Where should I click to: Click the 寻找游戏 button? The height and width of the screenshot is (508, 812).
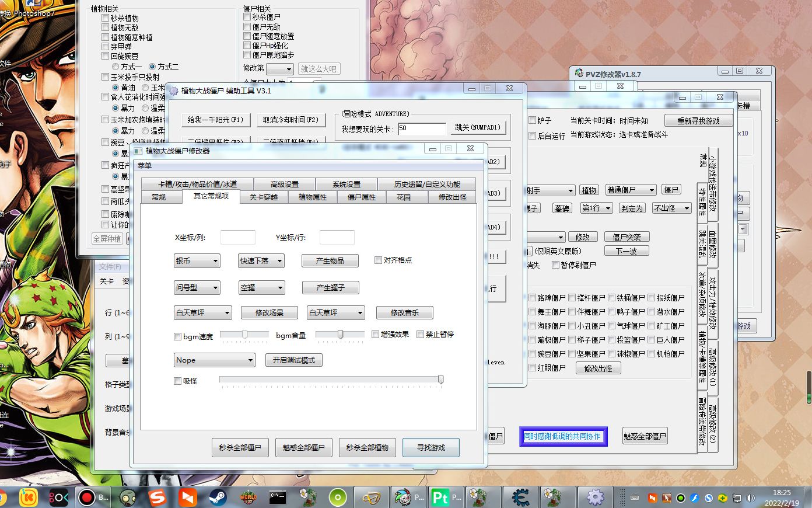(x=431, y=447)
